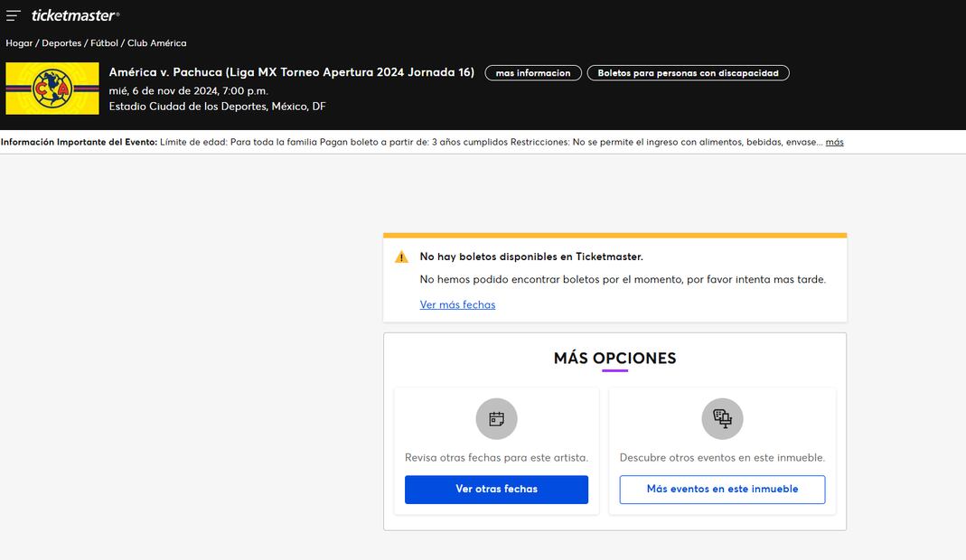The width and height of the screenshot is (966, 560).
Task: Click the 'Revisa otras fechas para este artista' text
Action: [x=496, y=458]
